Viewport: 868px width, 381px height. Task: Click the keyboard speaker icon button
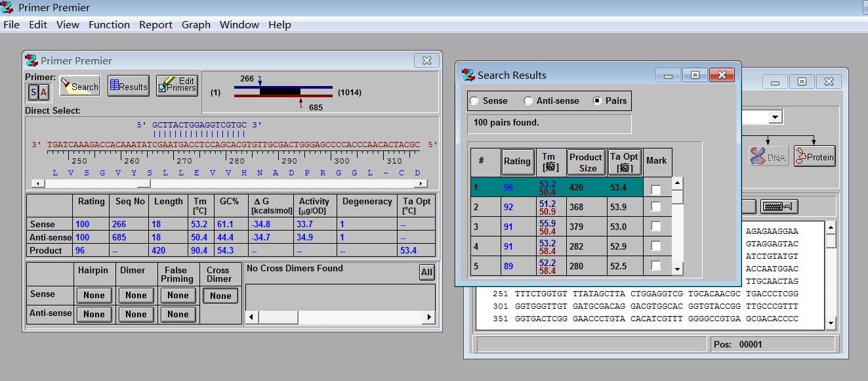[779, 206]
